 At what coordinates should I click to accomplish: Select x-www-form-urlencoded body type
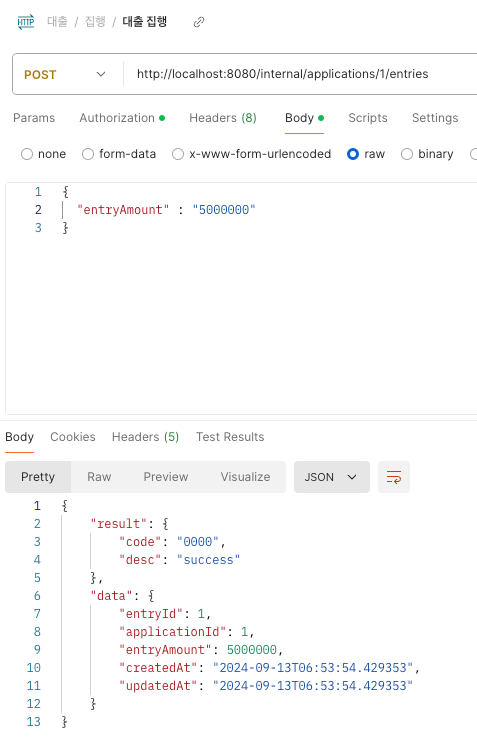251,154
